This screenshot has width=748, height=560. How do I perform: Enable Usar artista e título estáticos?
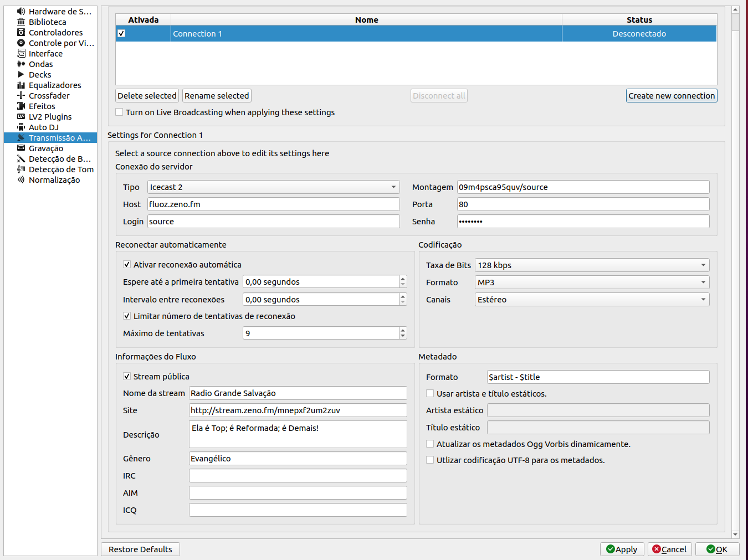[x=430, y=393]
